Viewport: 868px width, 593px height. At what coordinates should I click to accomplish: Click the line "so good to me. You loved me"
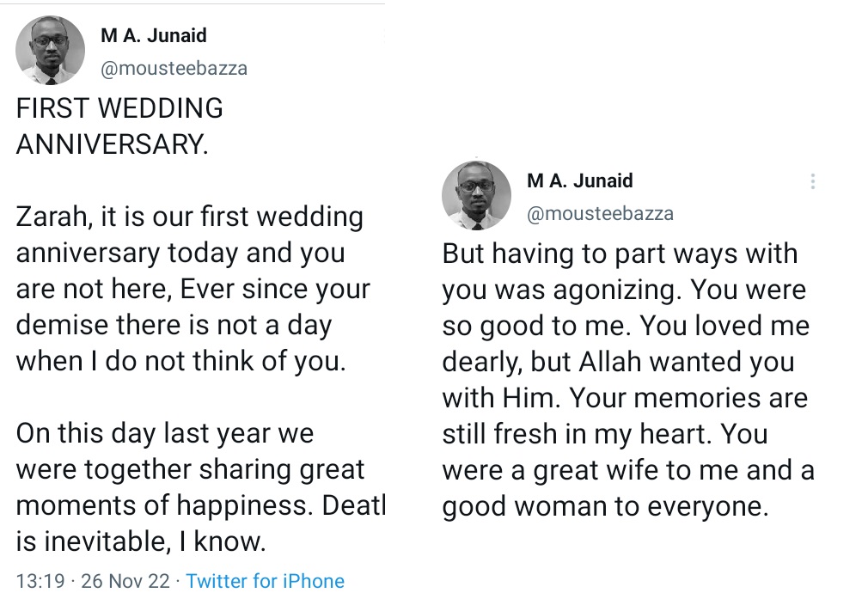626,326
